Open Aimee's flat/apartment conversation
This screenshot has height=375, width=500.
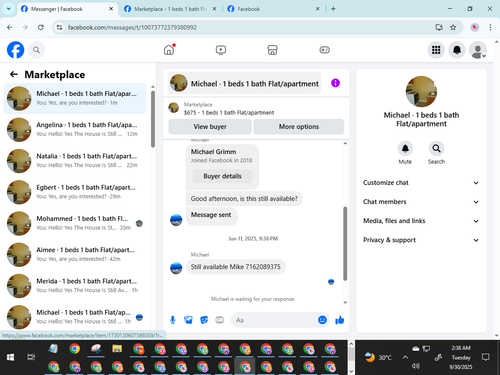(75, 255)
